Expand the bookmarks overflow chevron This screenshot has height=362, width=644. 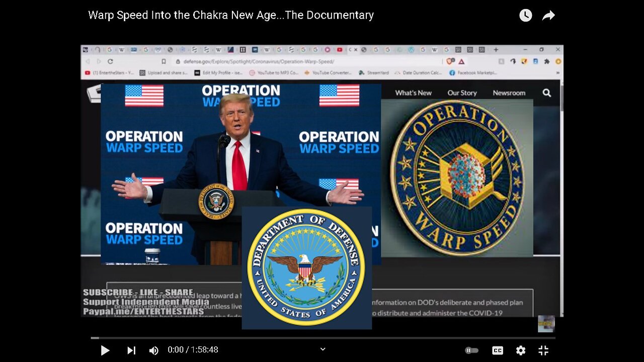point(557,72)
